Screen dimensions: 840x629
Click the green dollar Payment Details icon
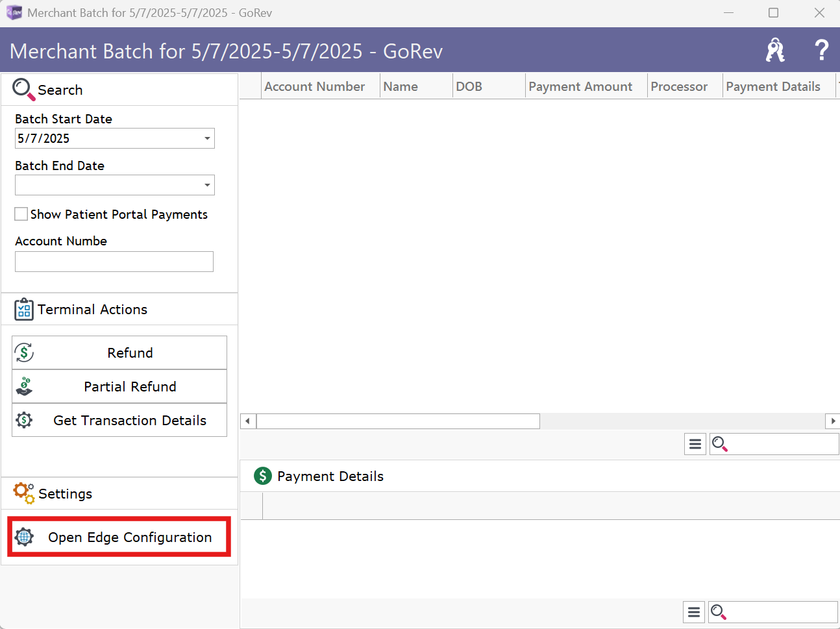263,476
